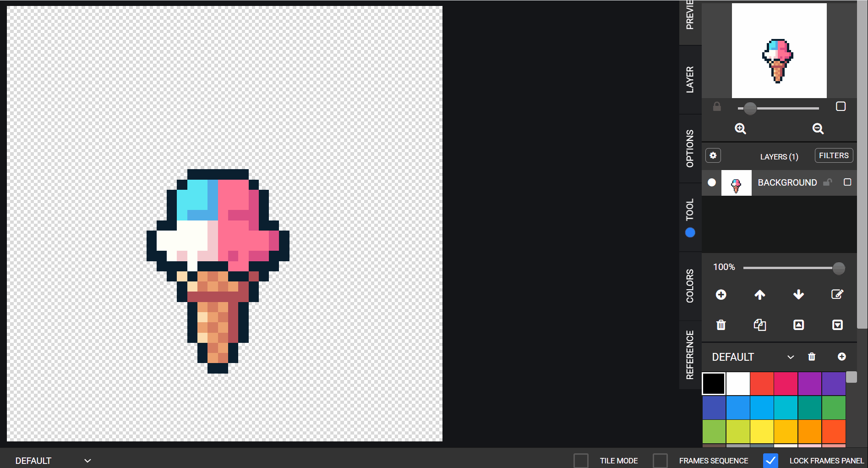Toggle the checkbox beside the preview slider

(841, 106)
